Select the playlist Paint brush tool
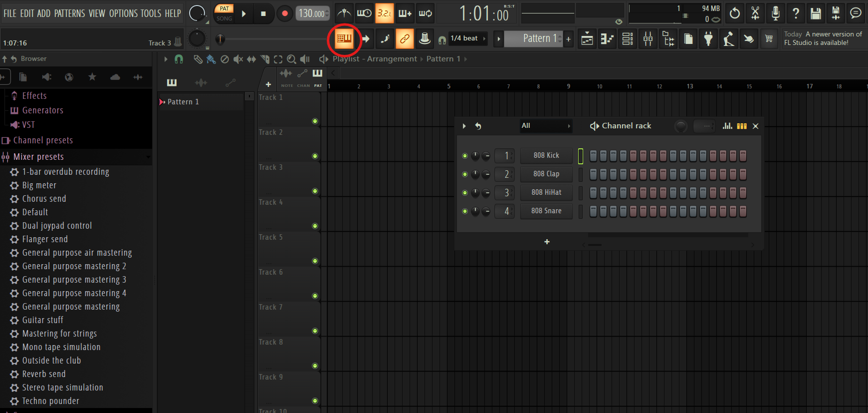The width and height of the screenshot is (868, 413). pyautogui.click(x=211, y=59)
